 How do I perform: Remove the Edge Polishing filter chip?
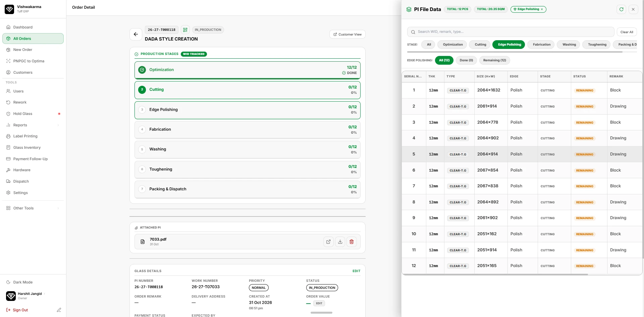[x=542, y=9]
